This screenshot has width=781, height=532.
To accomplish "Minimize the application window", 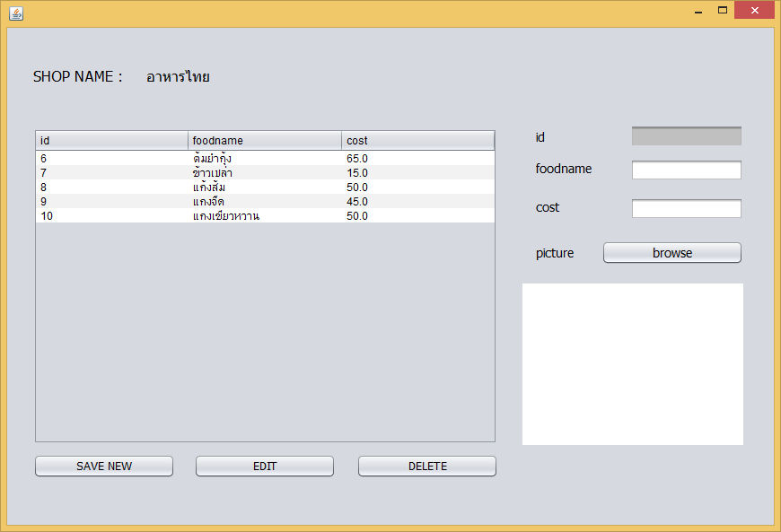I will pos(698,11).
